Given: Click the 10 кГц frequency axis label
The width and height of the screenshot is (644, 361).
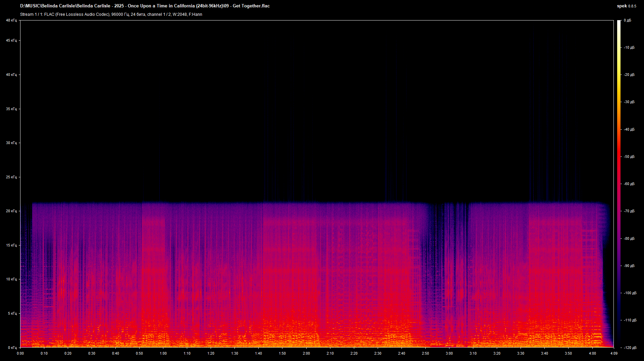Looking at the screenshot, I should click(11, 279).
